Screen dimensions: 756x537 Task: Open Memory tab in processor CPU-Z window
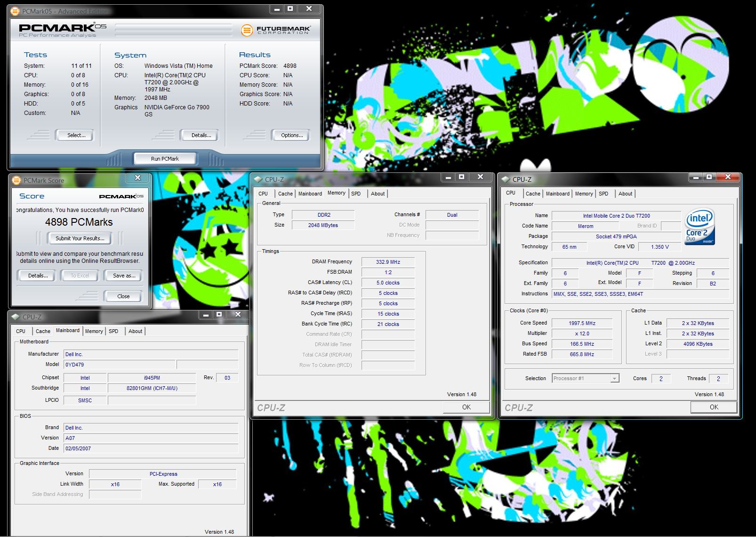coord(584,194)
